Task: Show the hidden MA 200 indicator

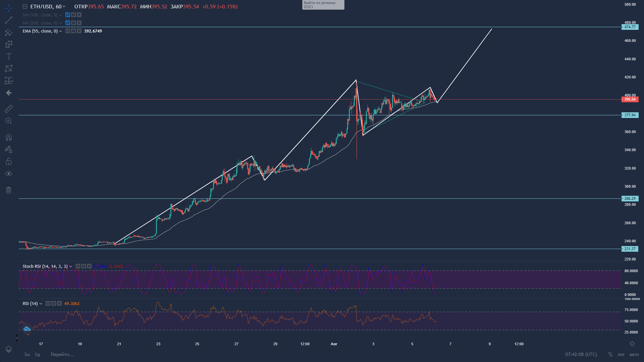Action: coord(68,23)
